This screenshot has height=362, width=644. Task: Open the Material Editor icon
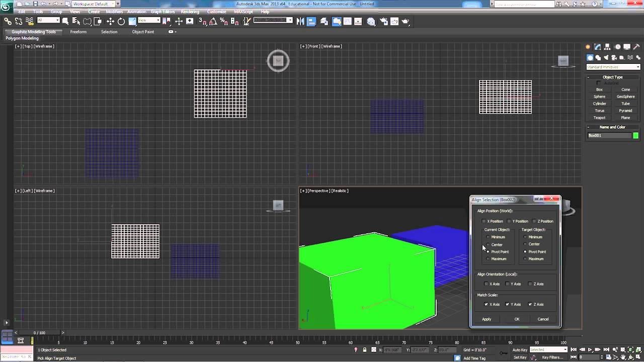371,21
